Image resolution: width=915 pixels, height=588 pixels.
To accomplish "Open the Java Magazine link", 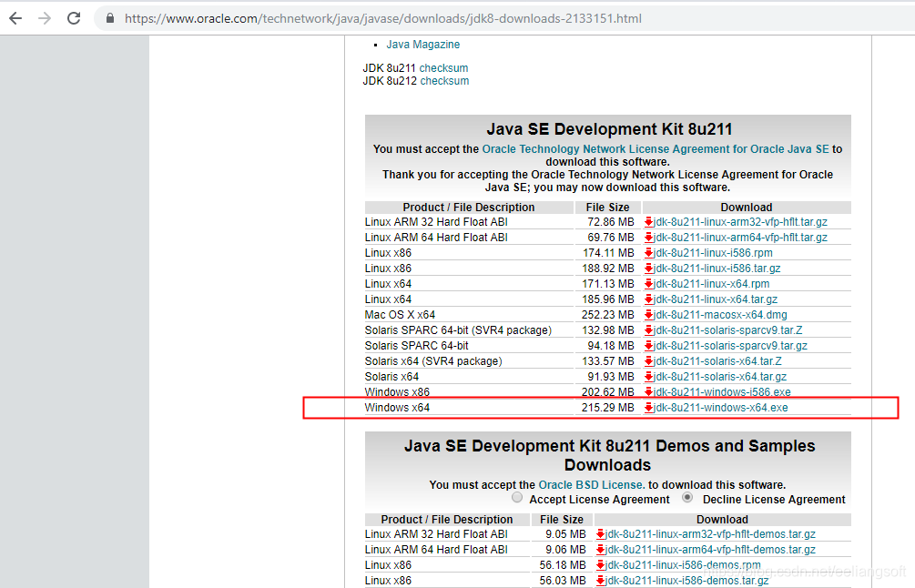I will point(423,45).
